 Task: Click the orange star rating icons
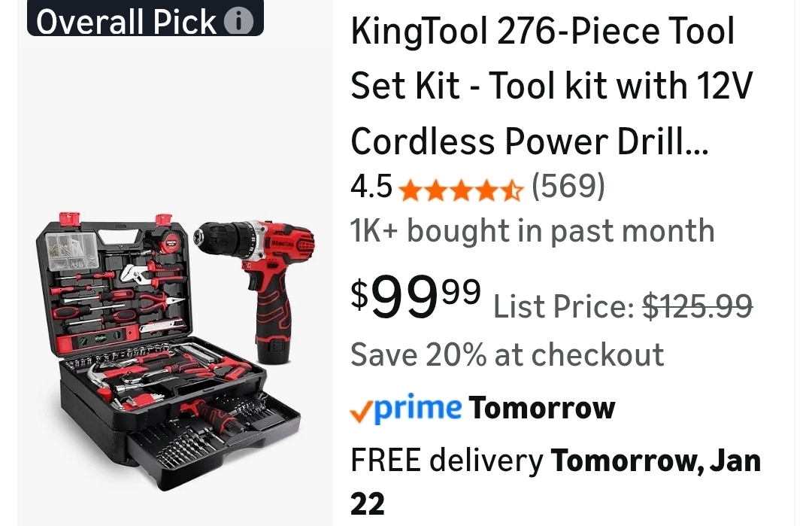(x=461, y=190)
